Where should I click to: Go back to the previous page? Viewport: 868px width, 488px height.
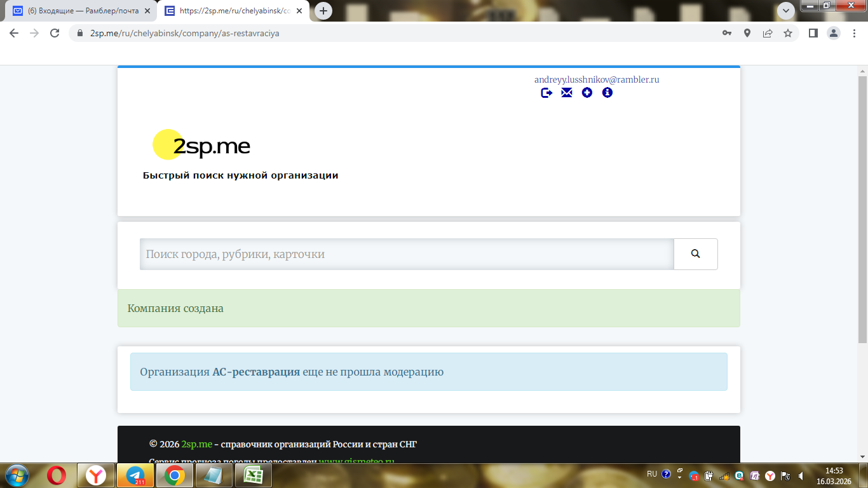(x=14, y=33)
